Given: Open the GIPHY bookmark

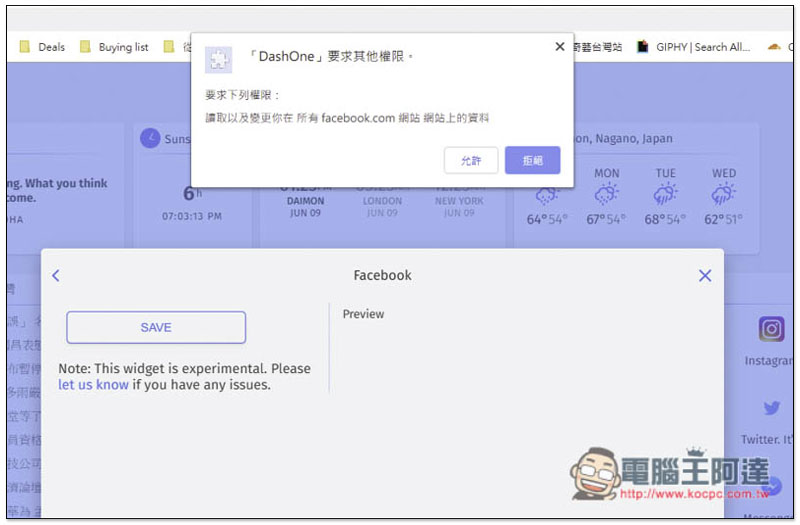Looking at the screenshot, I should click(x=694, y=47).
